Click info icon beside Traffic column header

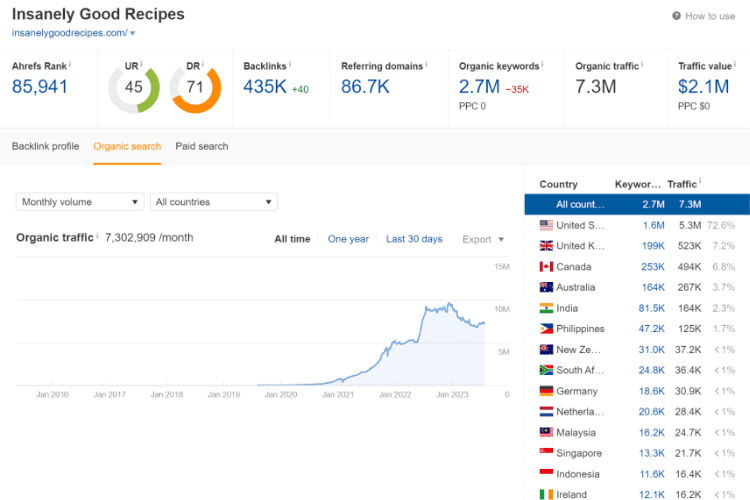(700, 181)
